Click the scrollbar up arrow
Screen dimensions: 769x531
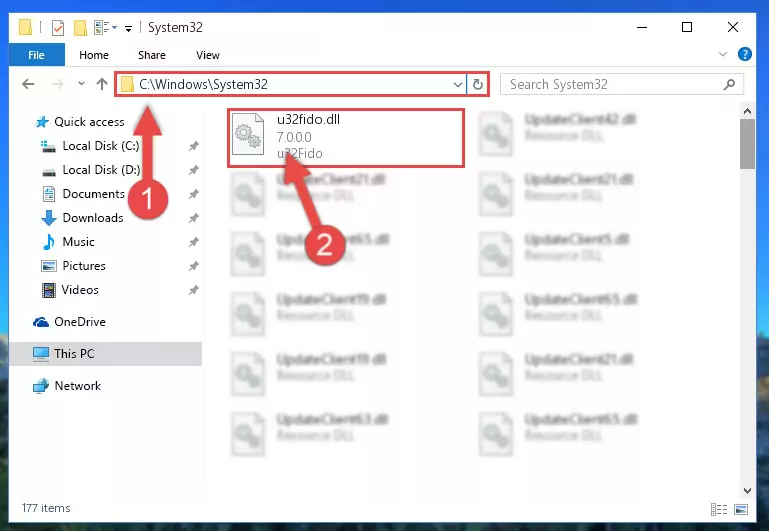(747, 111)
